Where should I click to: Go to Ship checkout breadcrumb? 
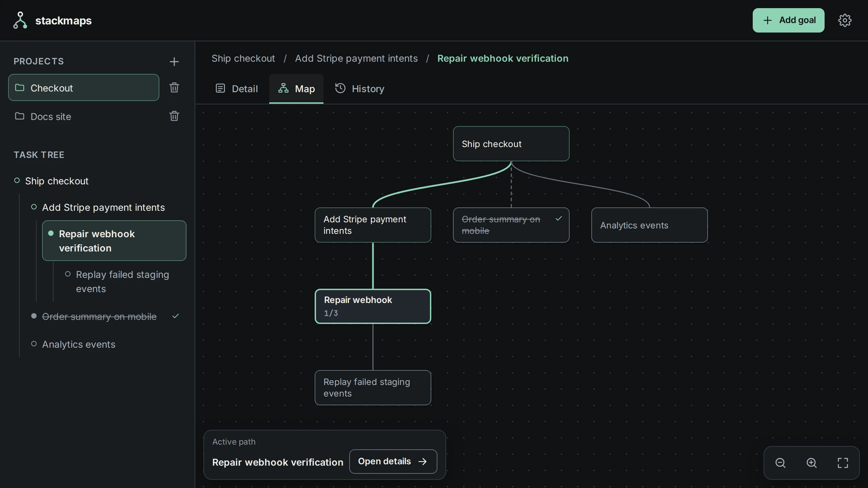click(243, 58)
